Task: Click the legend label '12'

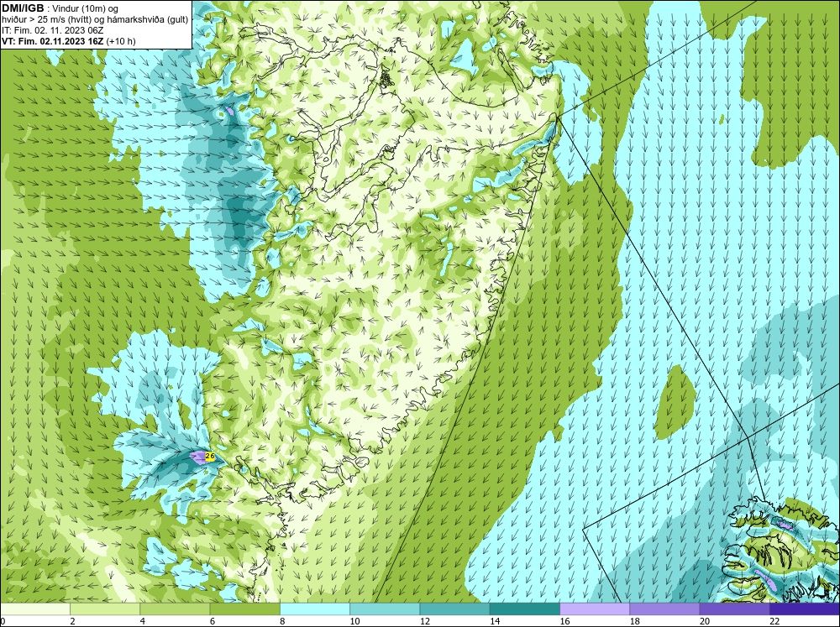Action: pyautogui.click(x=425, y=621)
